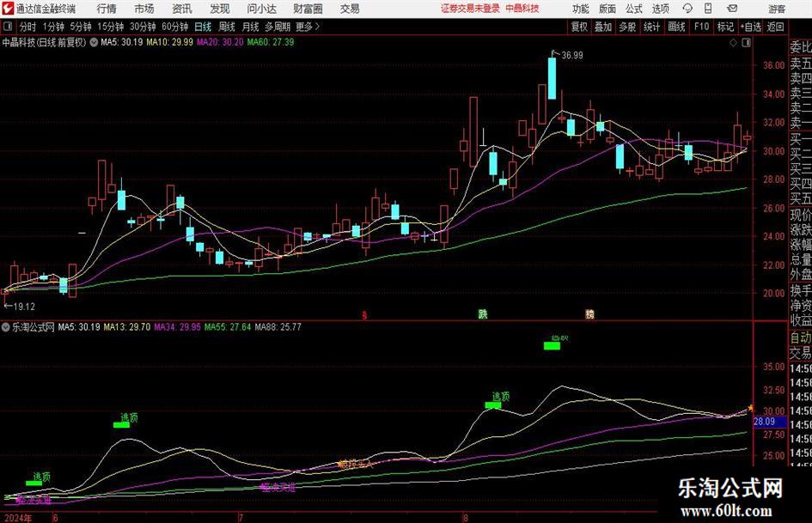Click the 叠加 overlay button

coord(603,27)
